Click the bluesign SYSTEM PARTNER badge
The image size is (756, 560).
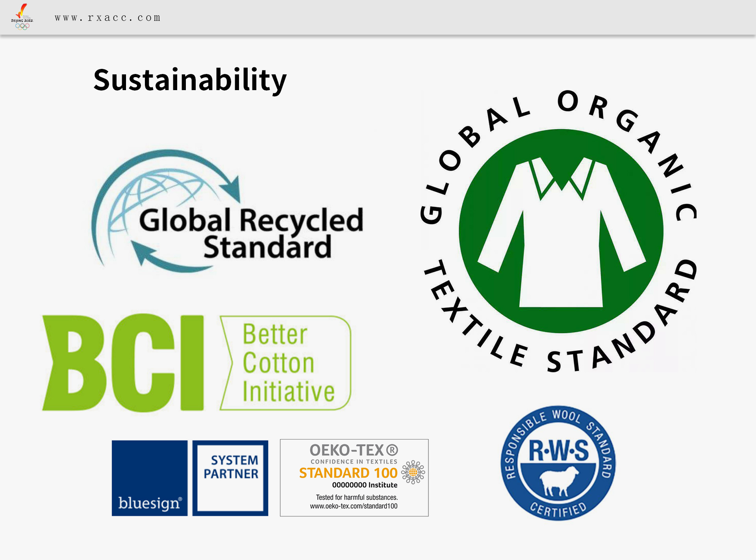tap(230, 478)
